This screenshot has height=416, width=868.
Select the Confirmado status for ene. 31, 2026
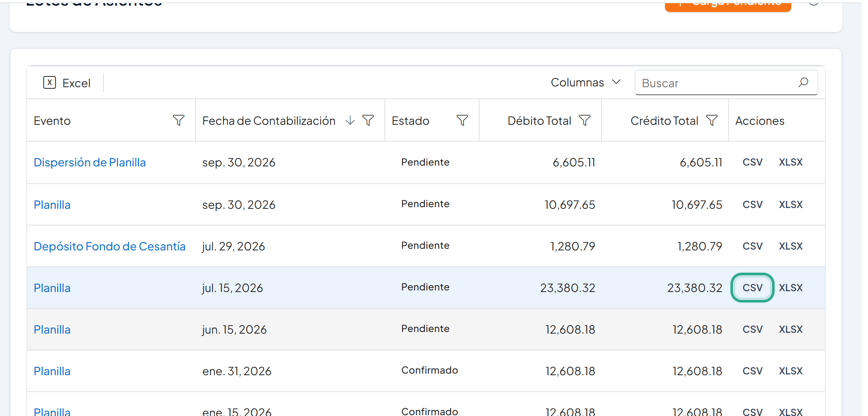pyautogui.click(x=430, y=370)
